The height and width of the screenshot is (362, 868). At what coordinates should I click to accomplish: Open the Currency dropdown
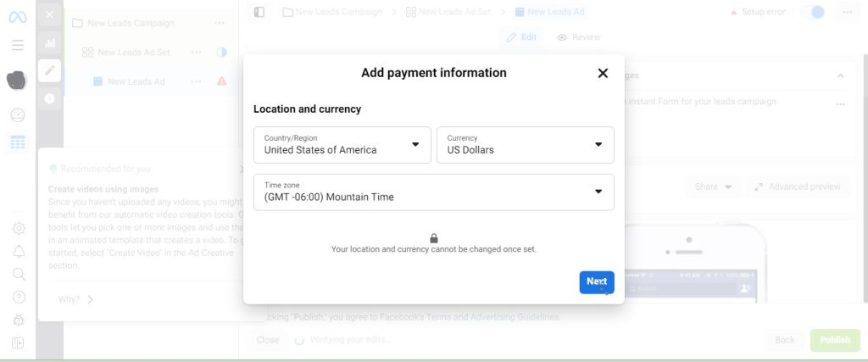tap(526, 145)
